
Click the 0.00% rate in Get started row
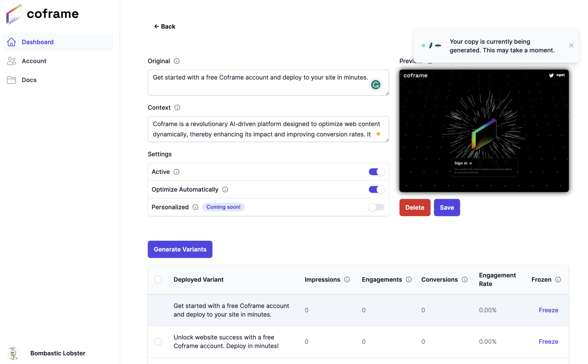(488, 310)
